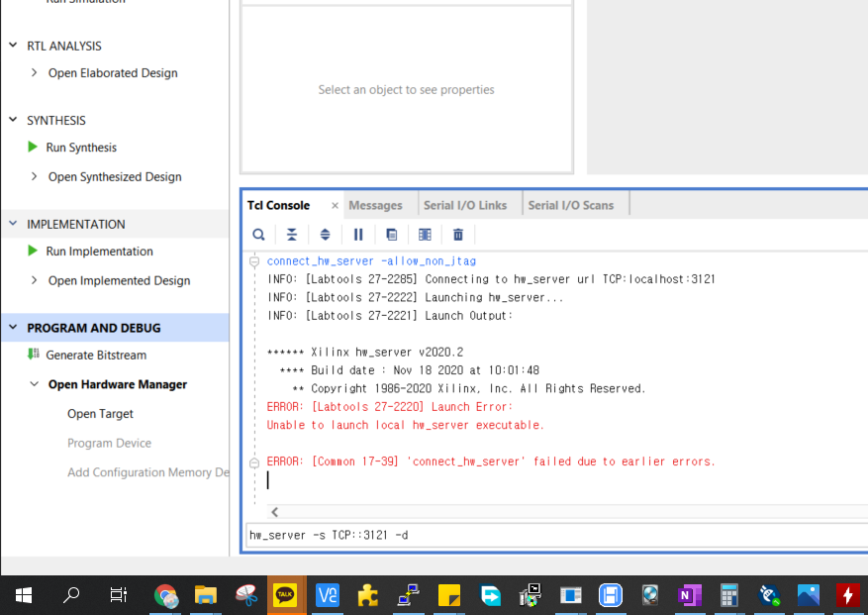The height and width of the screenshot is (615, 868).
Task: Open VNC Viewer from the taskbar
Action: [x=328, y=595]
